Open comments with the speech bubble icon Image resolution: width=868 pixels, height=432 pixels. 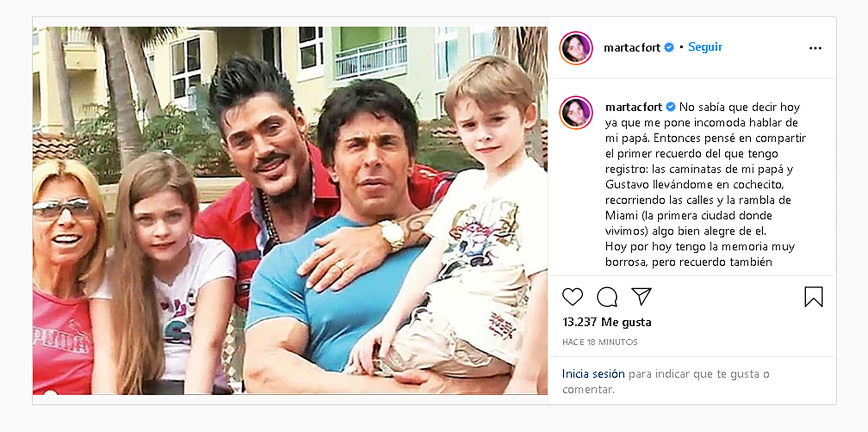tap(607, 297)
